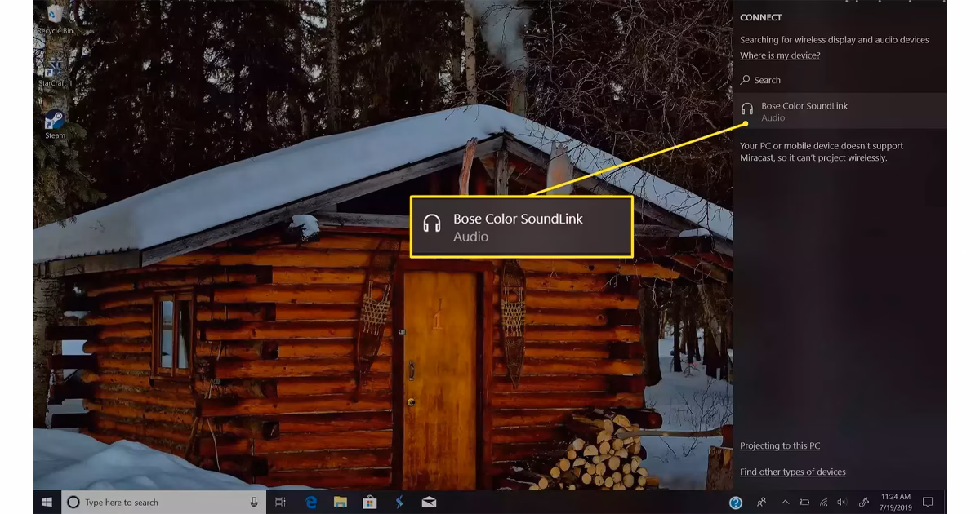Check the battery status tray icon

point(804,503)
